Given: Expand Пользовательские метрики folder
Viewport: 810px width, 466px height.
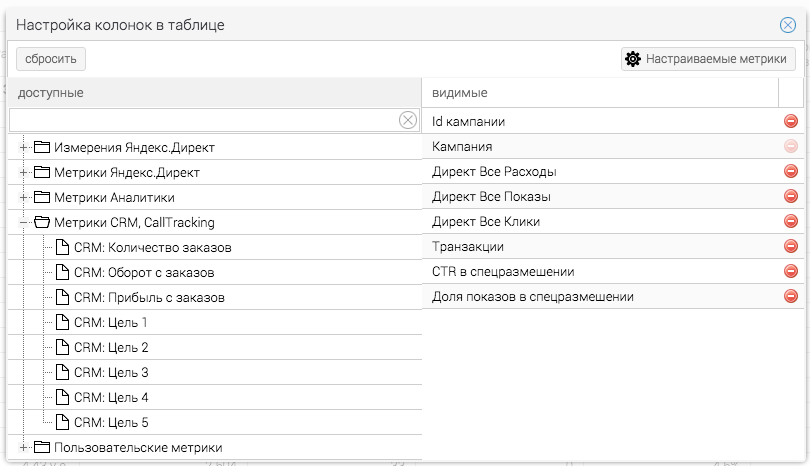Looking at the screenshot, I should click(23, 447).
